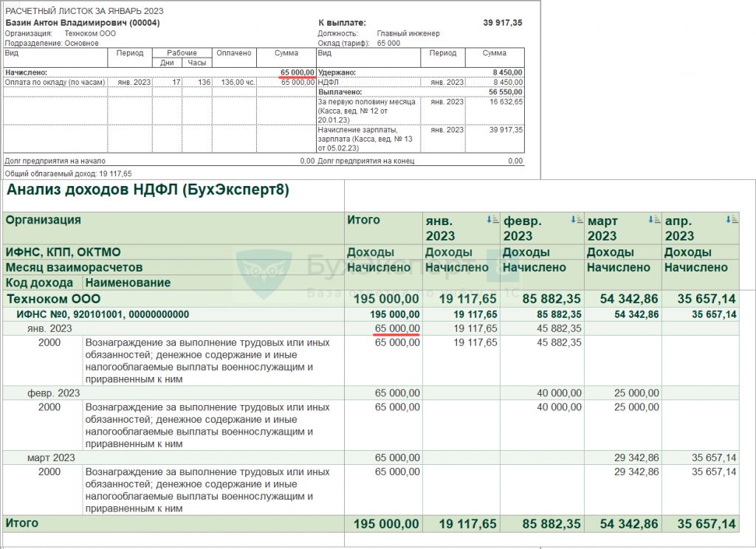This screenshot has width=756, height=549.
Task: Click the март 2023 settlement month group row label
Action: point(51,458)
